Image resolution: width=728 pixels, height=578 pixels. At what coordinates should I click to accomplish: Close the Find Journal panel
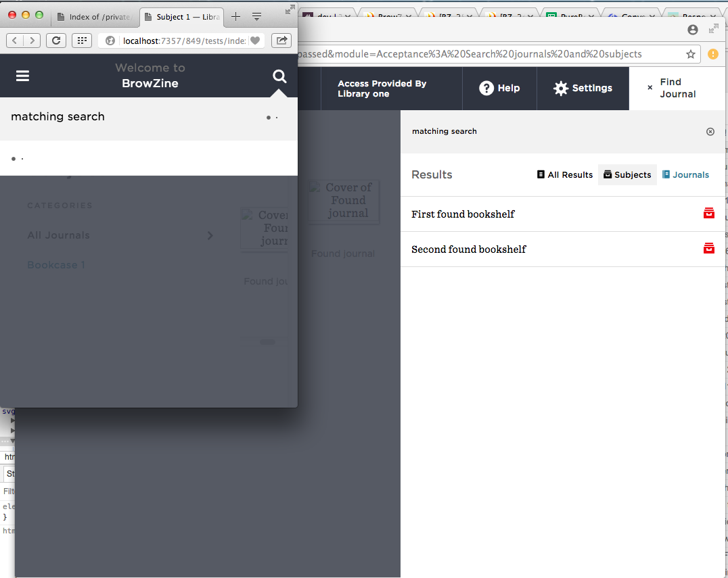click(x=650, y=88)
